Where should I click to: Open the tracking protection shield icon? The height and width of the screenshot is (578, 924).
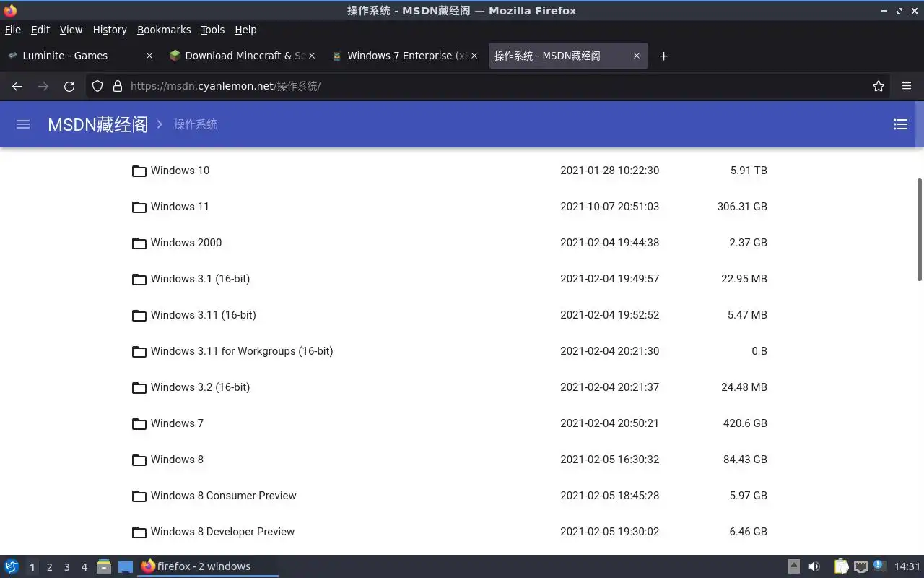click(97, 86)
